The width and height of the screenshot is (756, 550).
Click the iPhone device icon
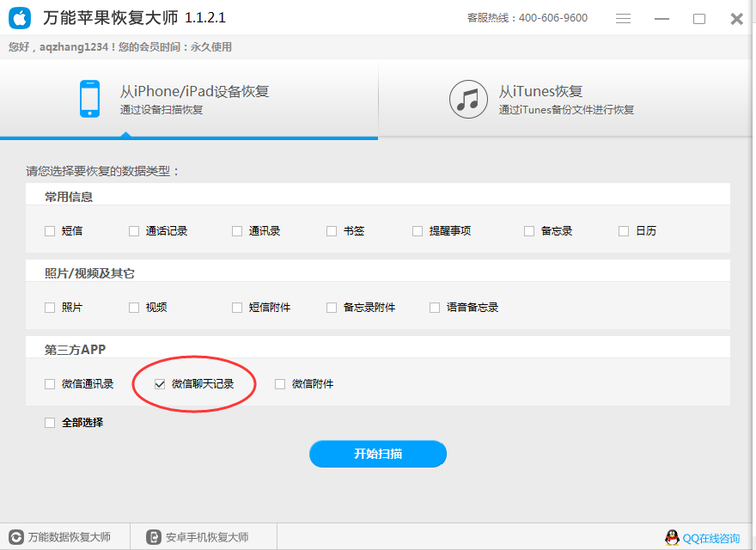[89, 100]
